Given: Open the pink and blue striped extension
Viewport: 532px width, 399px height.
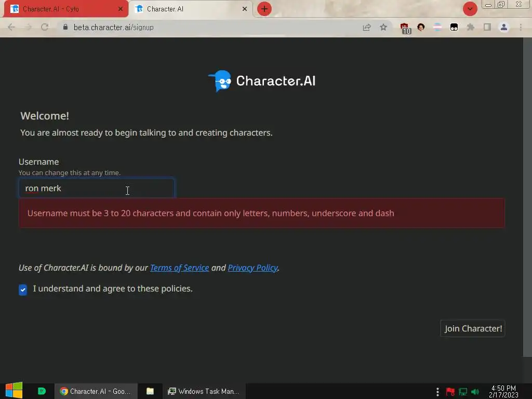Looking at the screenshot, I should coord(437,27).
